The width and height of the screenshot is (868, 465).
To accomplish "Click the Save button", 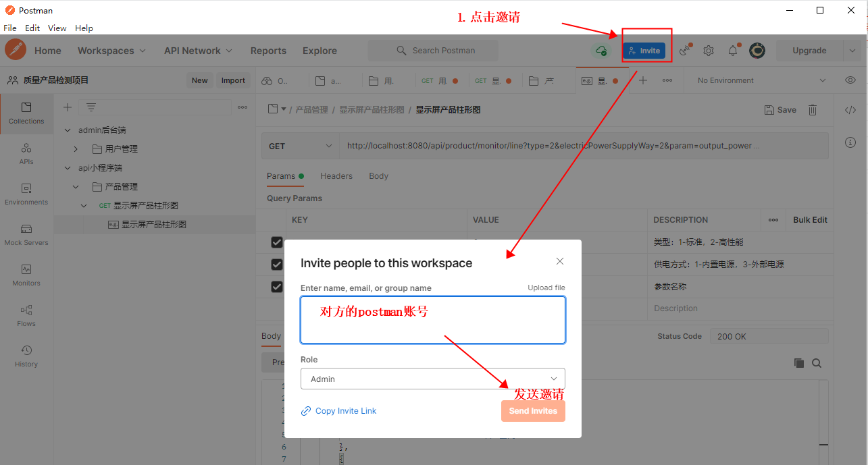I will [x=780, y=110].
